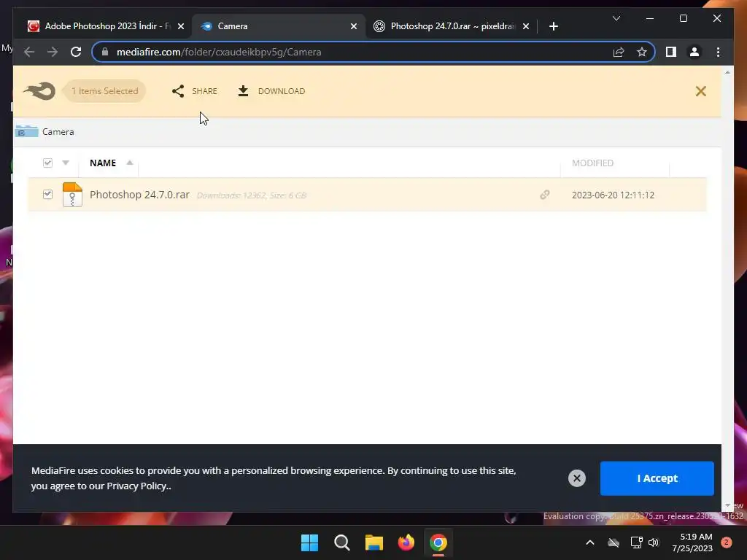Launch Firefox from the taskbar
The image size is (747, 560).
tap(406, 542)
